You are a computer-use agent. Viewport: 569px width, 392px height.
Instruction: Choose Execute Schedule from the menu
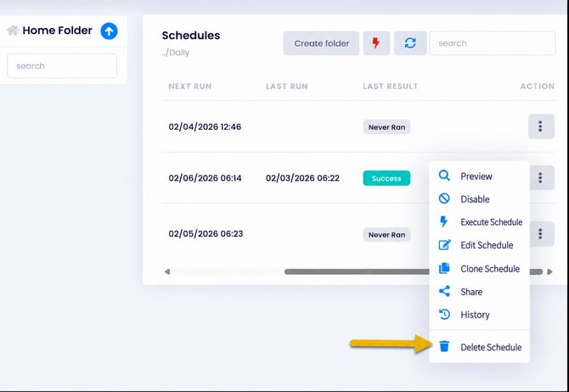point(479,222)
